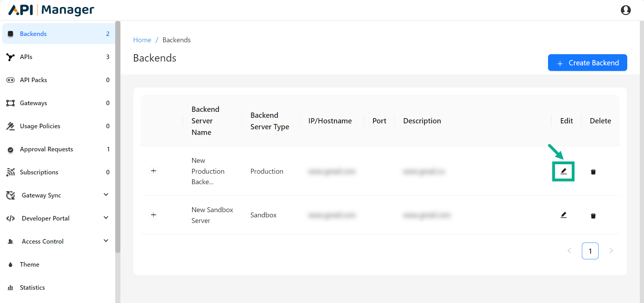The width and height of the screenshot is (644, 303).
Task: Click the API Manager logo
Action: [51, 10]
